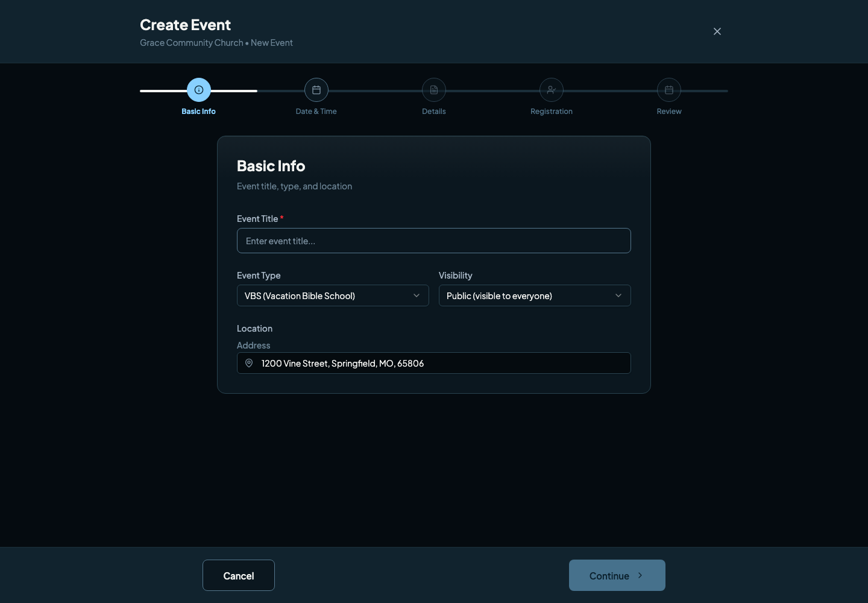The height and width of the screenshot is (603, 868).
Task: Click the 'Basic Info' step label
Action: (199, 112)
